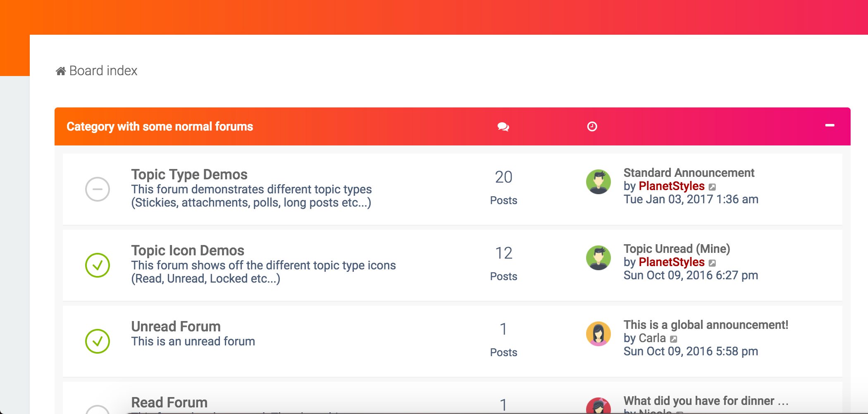Screen dimensions: 868x414
Task: Click the posts speech bubble header icon
Action: click(503, 126)
